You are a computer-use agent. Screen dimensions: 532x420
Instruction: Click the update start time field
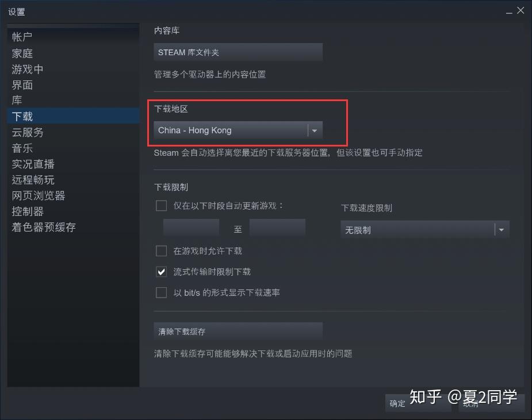(191, 228)
